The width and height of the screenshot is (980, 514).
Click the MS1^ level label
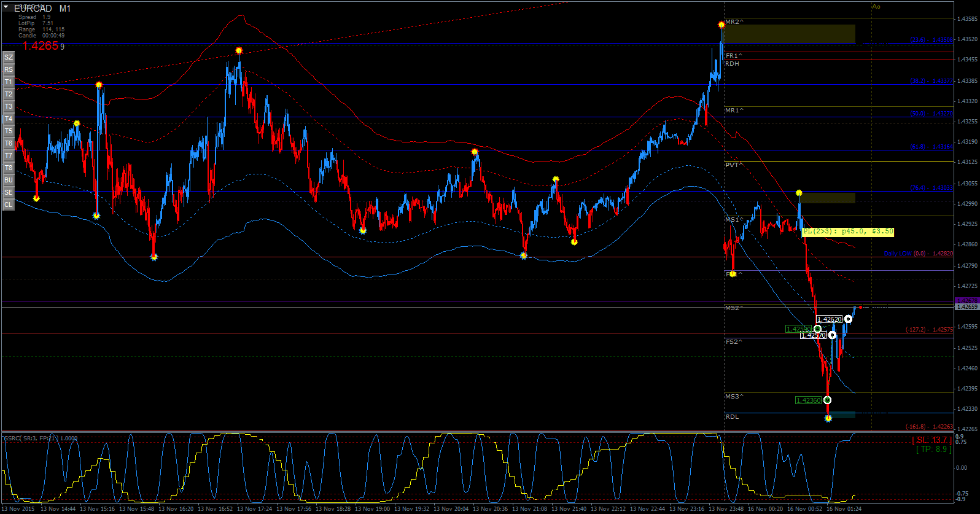click(734, 220)
